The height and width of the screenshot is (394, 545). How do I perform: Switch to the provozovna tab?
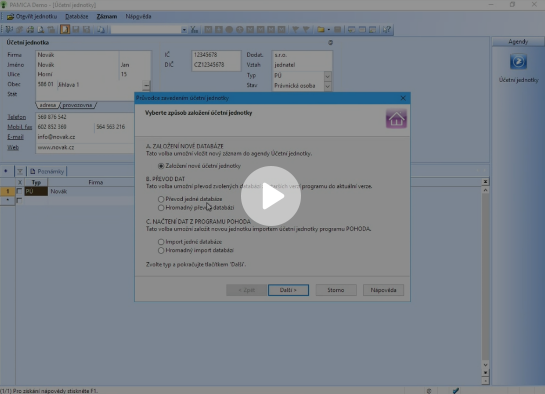pos(77,105)
